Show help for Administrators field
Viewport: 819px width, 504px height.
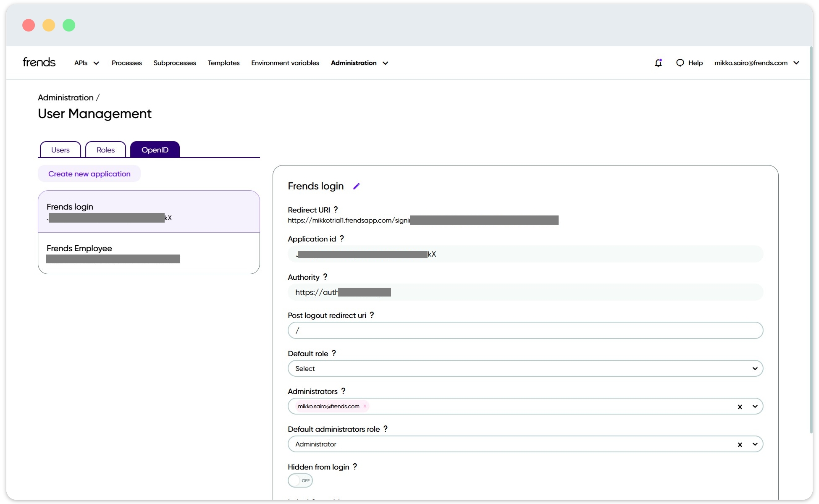344,391
